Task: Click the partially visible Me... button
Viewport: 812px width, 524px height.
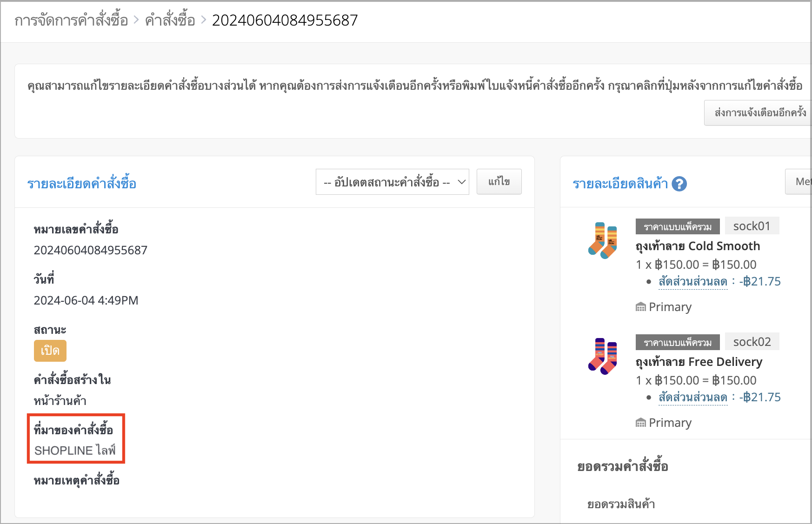Action: (799, 182)
